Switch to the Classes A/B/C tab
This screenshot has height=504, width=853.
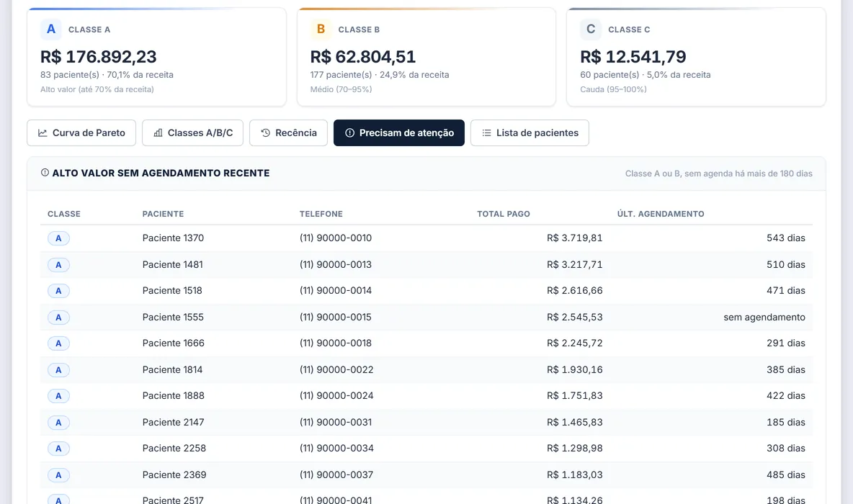click(x=192, y=132)
